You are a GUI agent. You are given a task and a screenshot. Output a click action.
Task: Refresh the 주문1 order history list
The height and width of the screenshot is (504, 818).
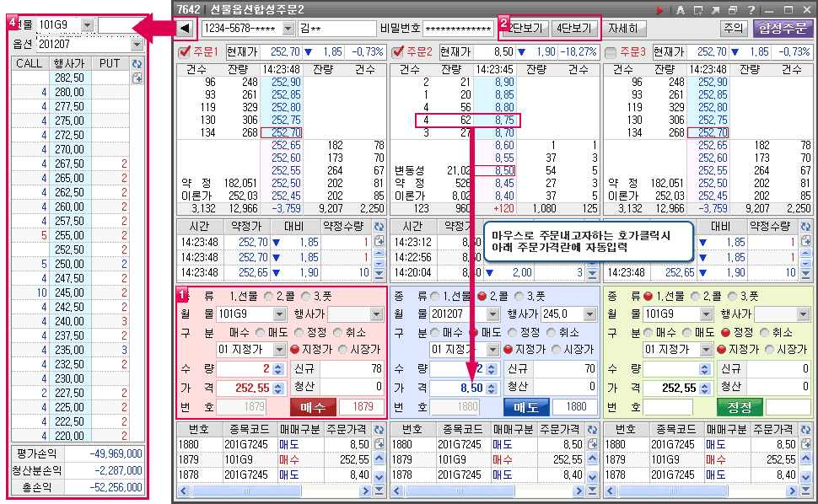[379, 430]
